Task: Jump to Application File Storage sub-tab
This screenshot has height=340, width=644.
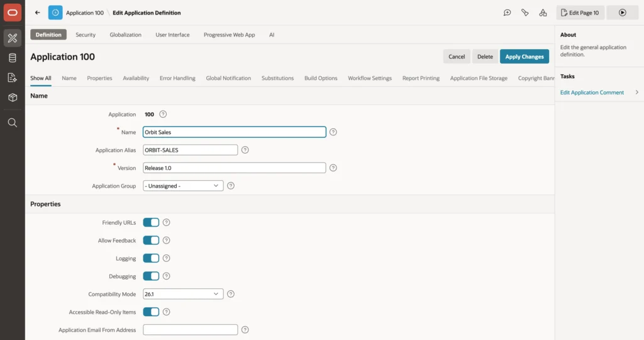Action: coord(479,78)
